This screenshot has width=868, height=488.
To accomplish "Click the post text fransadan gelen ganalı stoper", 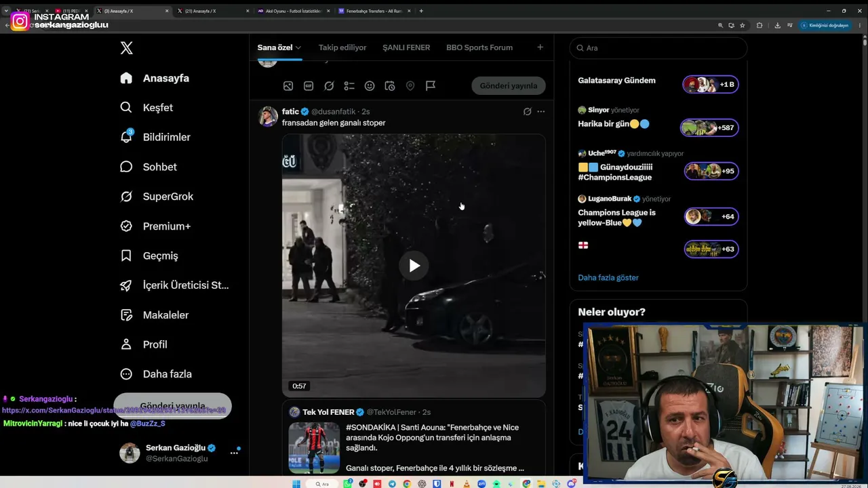I will 334,123.
